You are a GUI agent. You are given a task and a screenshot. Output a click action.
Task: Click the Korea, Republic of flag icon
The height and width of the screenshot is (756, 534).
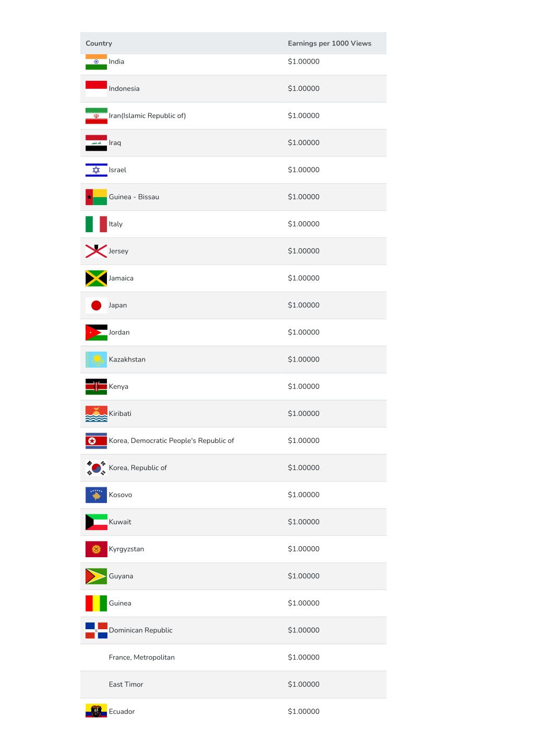[96, 468]
